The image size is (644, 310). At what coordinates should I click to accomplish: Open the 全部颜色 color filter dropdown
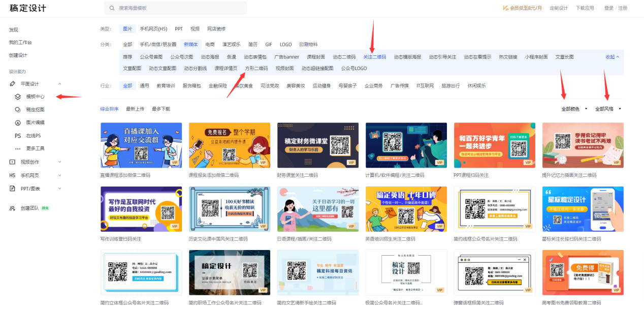[574, 109]
